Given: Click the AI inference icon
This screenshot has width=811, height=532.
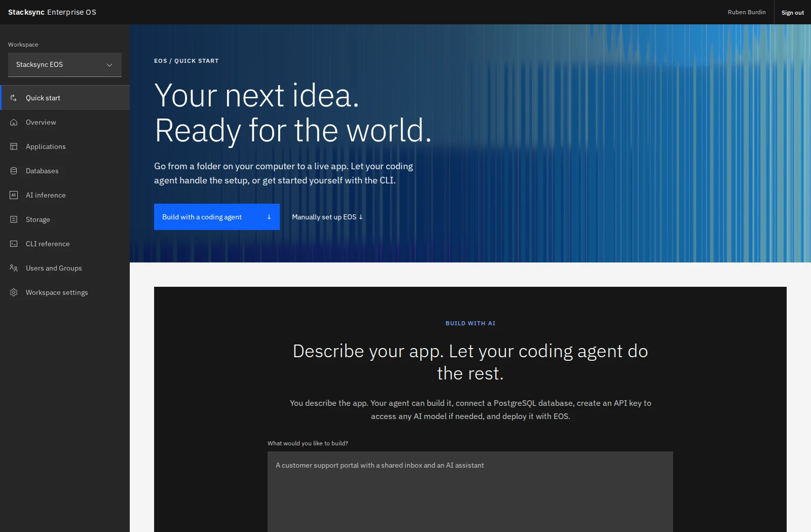Looking at the screenshot, I should (14, 195).
